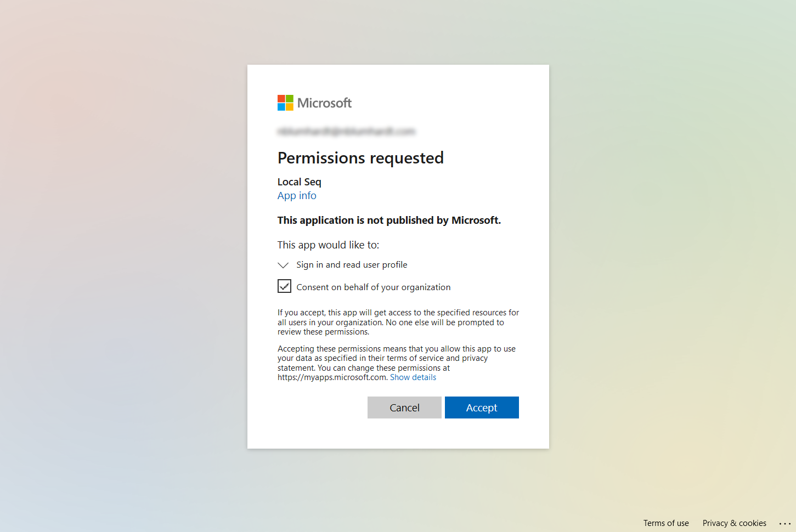The width and height of the screenshot is (796, 532).
Task: Click the myapps.microsoft.com URL text
Action: (x=332, y=377)
